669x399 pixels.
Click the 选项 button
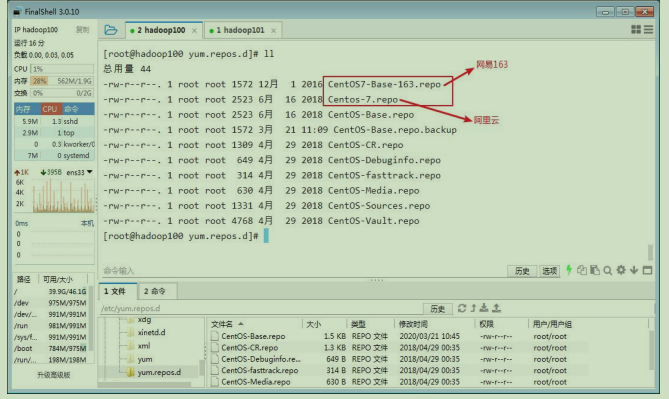(x=550, y=271)
